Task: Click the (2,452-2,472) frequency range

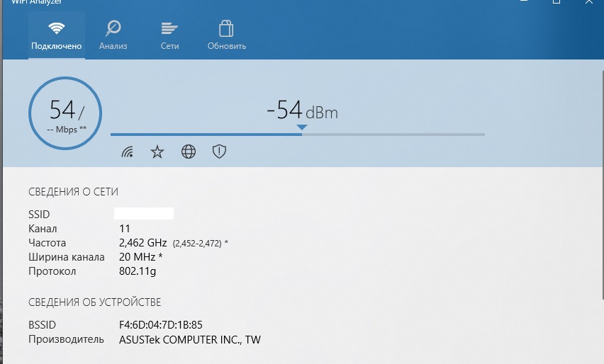Action: [197, 244]
